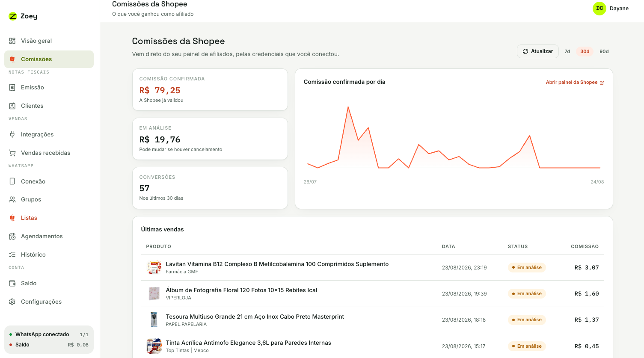
Task: Open Configurações in the sidebar
Action: (x=49, y=302)
